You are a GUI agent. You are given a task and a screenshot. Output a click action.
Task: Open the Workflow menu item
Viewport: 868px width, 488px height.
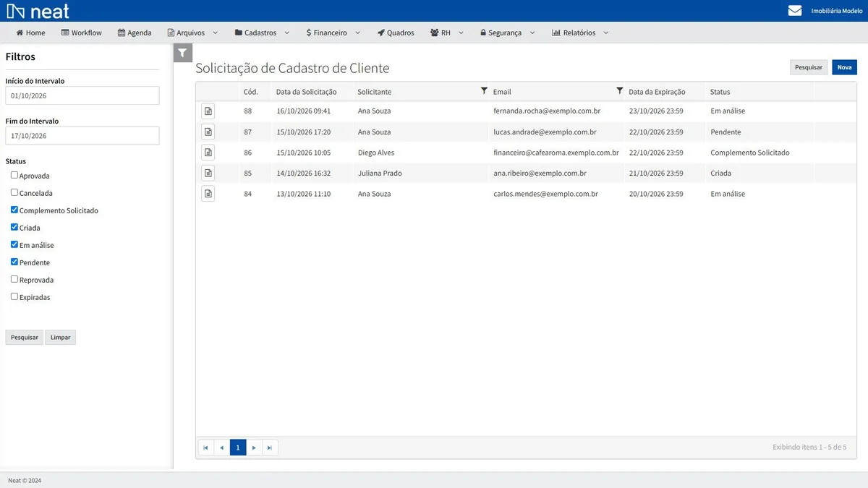coord(82,33)
